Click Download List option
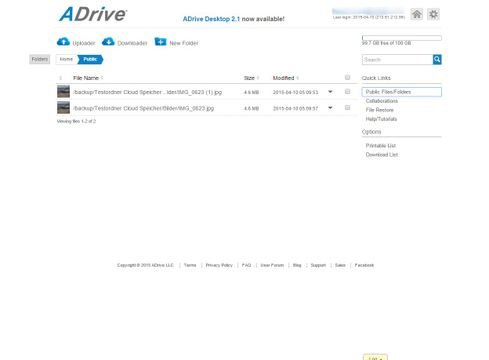 click(x=382, y=155)
